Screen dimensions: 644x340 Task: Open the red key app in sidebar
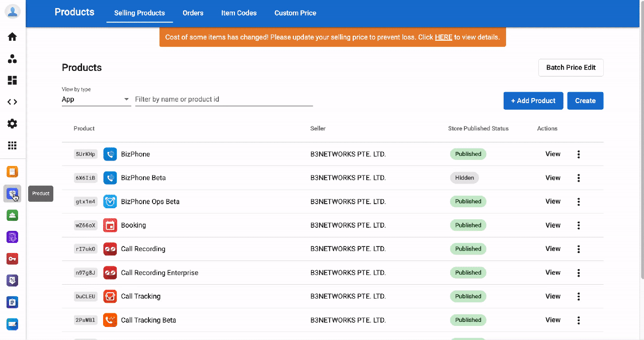(13, 259)
